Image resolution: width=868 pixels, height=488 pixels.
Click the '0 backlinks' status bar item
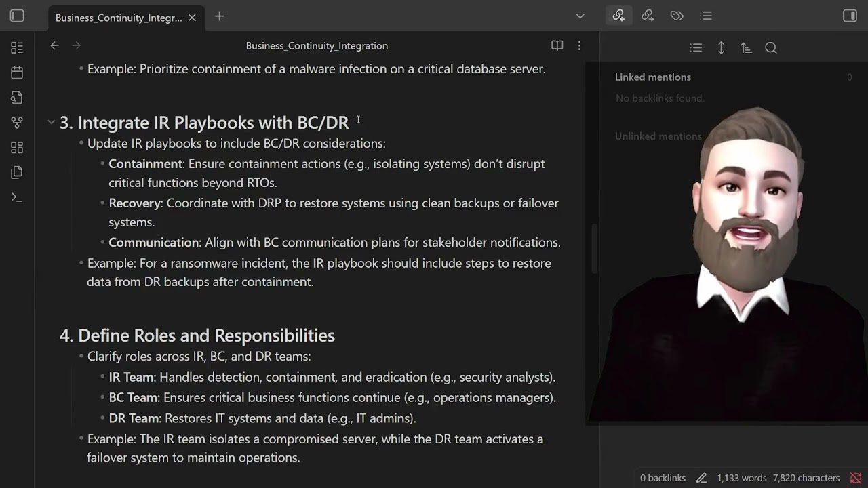[663, 478]
